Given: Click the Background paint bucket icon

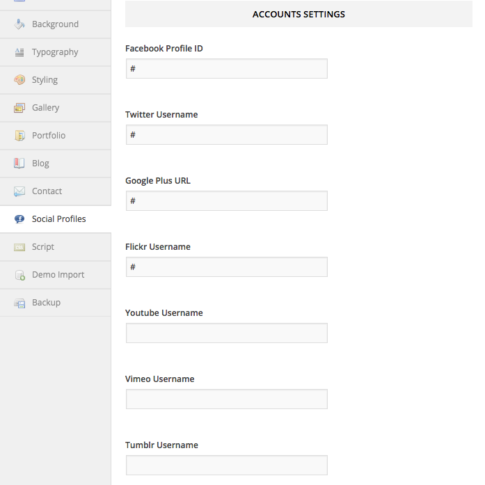Looking at the screenshot, I should coord(20,24).
